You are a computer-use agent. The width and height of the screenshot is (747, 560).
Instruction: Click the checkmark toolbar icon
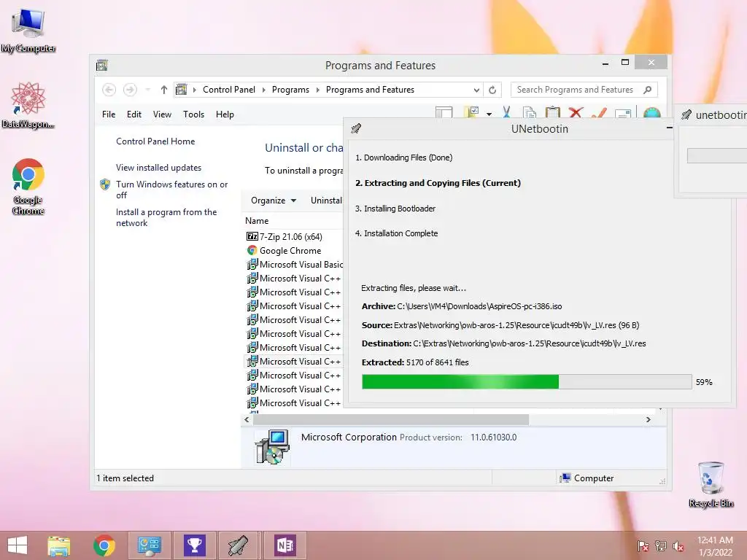click(x=599, y=112)
